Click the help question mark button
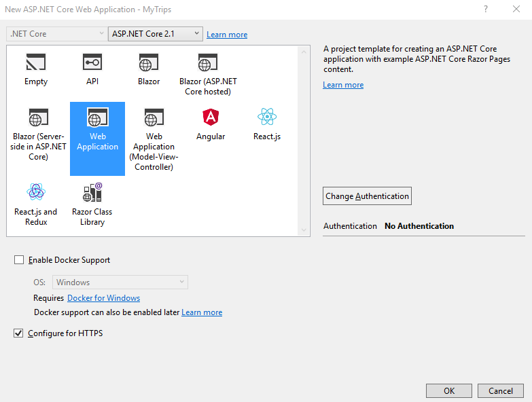This screenshot has height=402, width=532. click(486, 9)
